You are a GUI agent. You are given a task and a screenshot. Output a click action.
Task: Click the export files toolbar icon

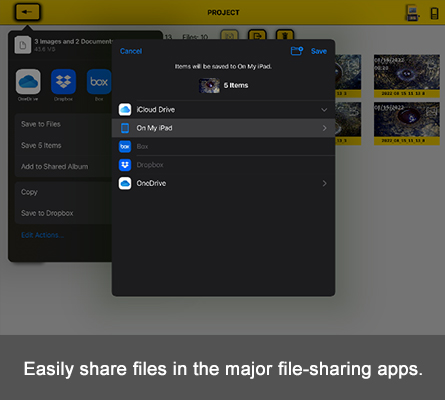click(x=257, y=35)
